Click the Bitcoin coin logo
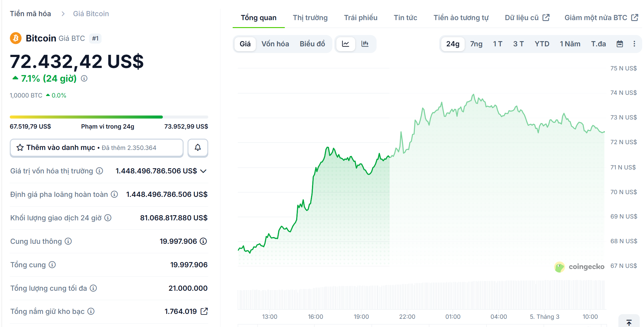The image size is (644, 327). pos(16,38)
